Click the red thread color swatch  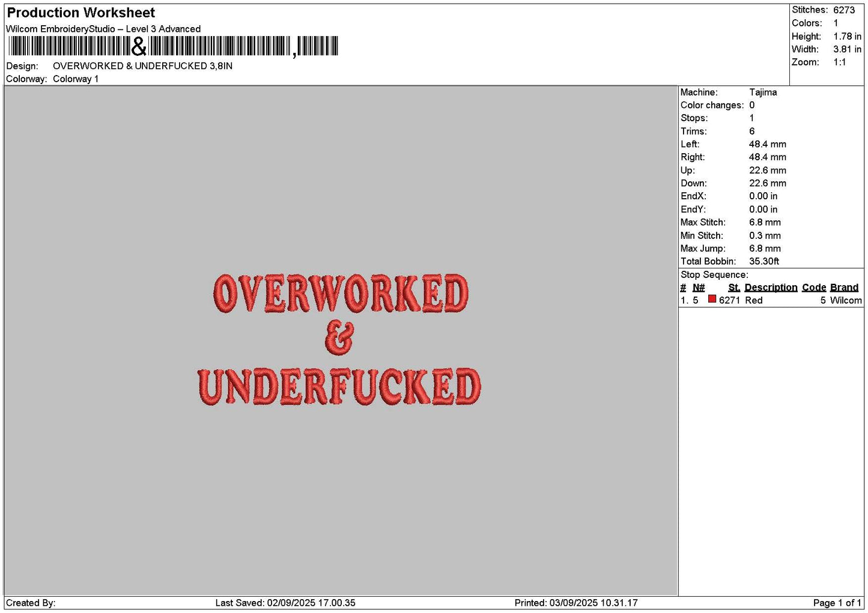coord(712,299)
